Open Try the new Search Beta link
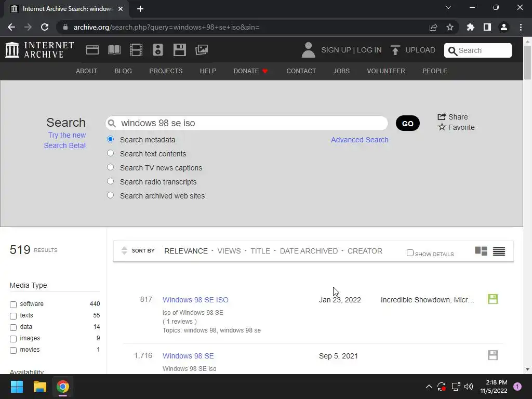Viewport: 532px width, 399px height. pos(65,140)
